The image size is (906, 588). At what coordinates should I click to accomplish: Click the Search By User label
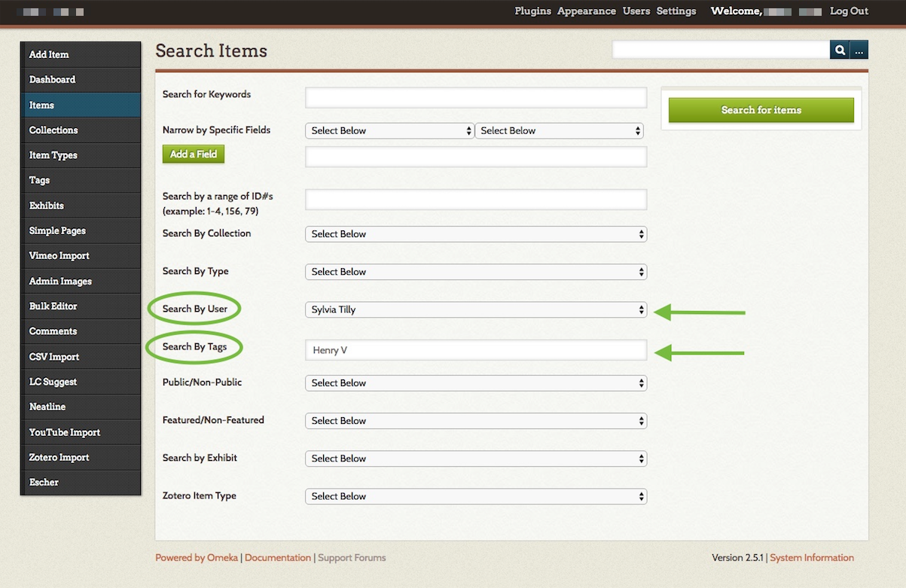pos(195,309)
